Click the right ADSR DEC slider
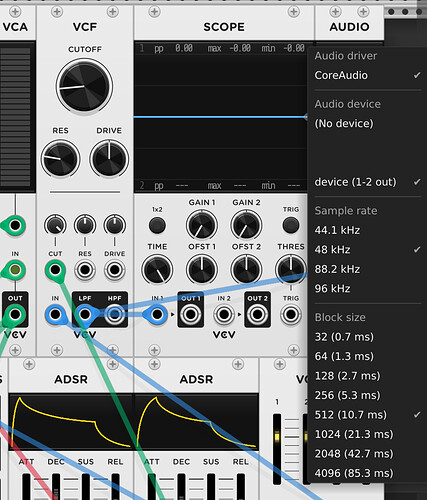Viewport: 427px width, 500px height. [x=181, y=487]
